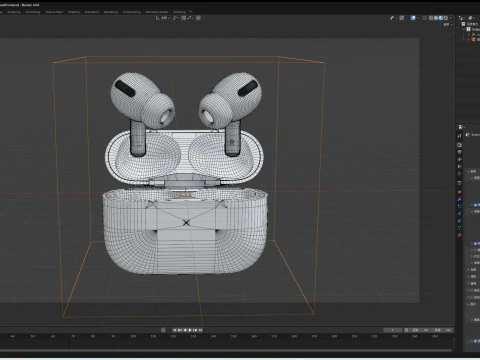
Task: Collapse the Collection in the outliner
Action: [x=463, y=29]
